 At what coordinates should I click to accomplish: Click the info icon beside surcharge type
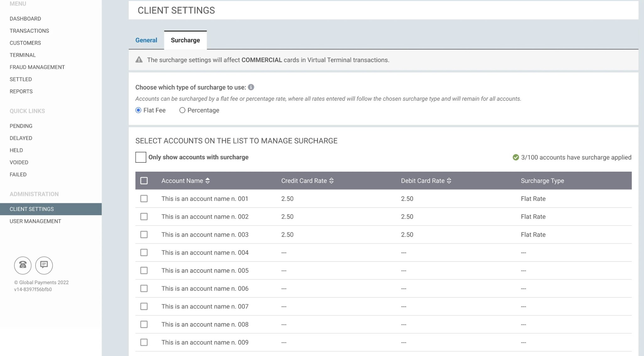tap(251, 87)
